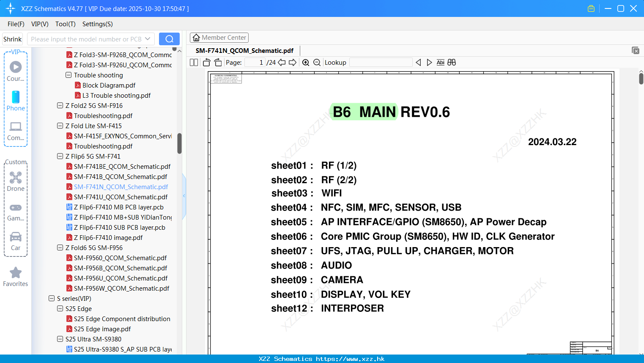Rotate the page clockwise
The image size is (644, 363).
click(x=218, y=62)
